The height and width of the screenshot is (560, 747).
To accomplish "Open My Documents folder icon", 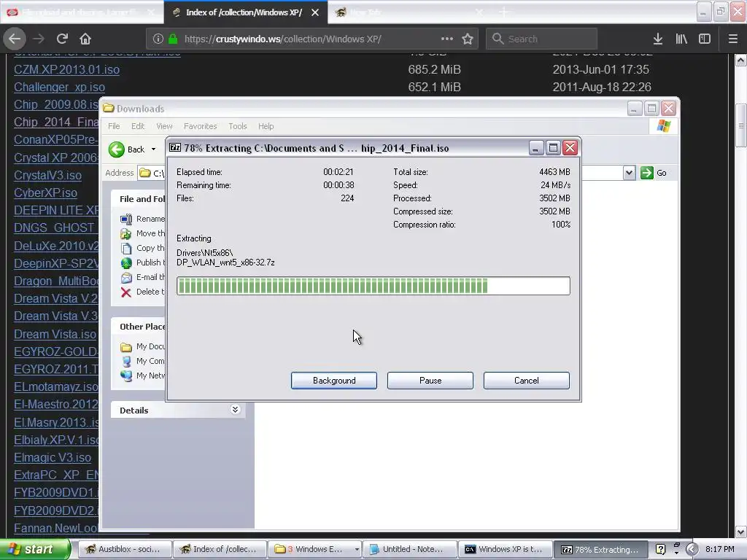I will coord(126,346).
